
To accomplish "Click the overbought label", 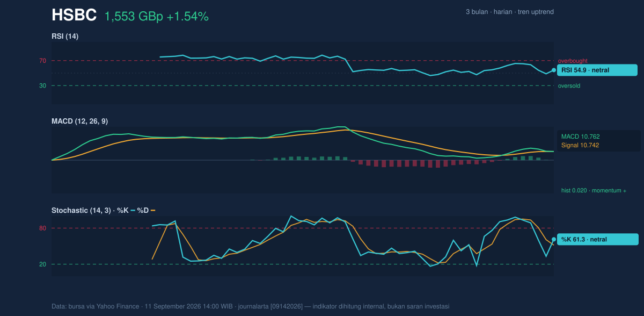I will click(x=573, y=61).
